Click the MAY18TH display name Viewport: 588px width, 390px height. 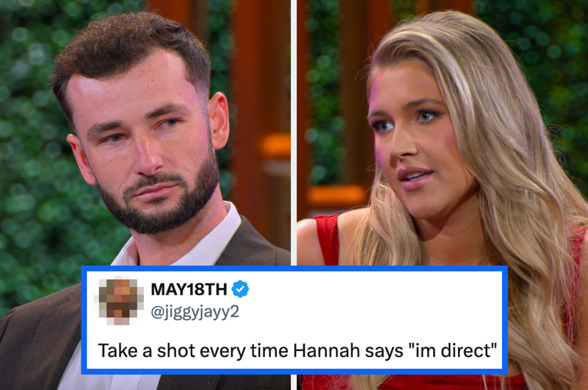pos(189,289)
